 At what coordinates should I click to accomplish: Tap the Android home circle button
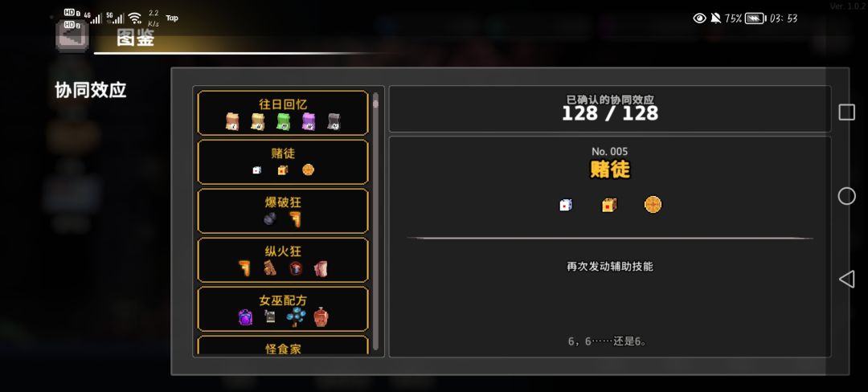point(846,196)
